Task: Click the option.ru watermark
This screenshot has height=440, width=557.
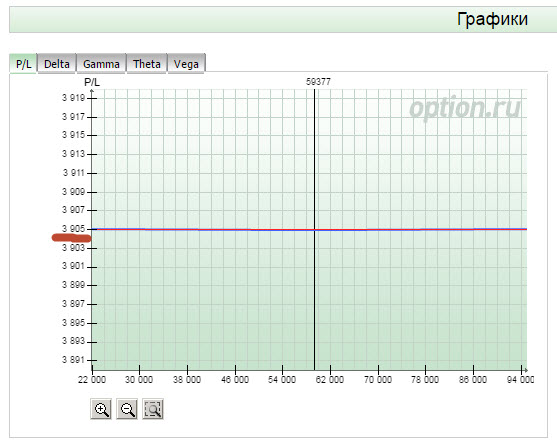Action: tap(465, 108)
